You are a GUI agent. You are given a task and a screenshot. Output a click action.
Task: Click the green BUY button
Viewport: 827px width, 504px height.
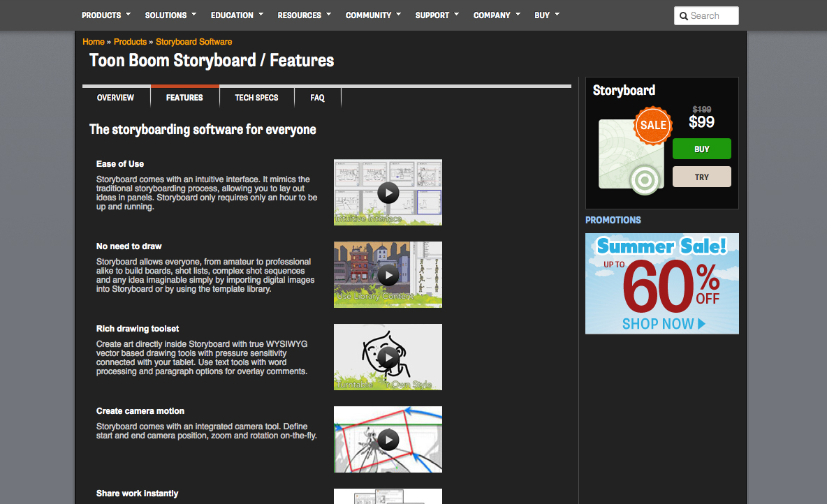(x=701, y=149)
